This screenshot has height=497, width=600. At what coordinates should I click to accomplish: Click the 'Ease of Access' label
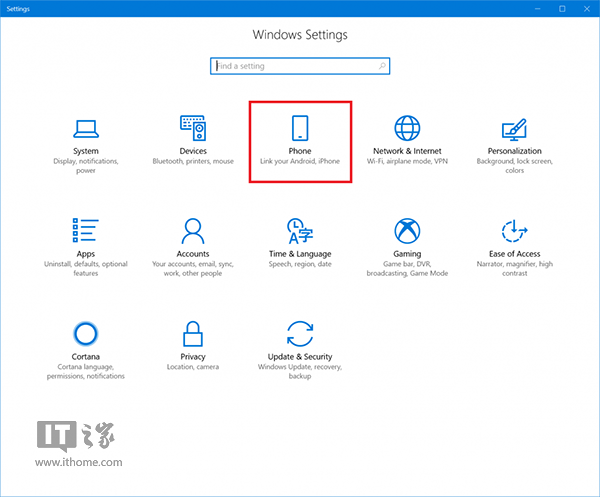point(514,254)
